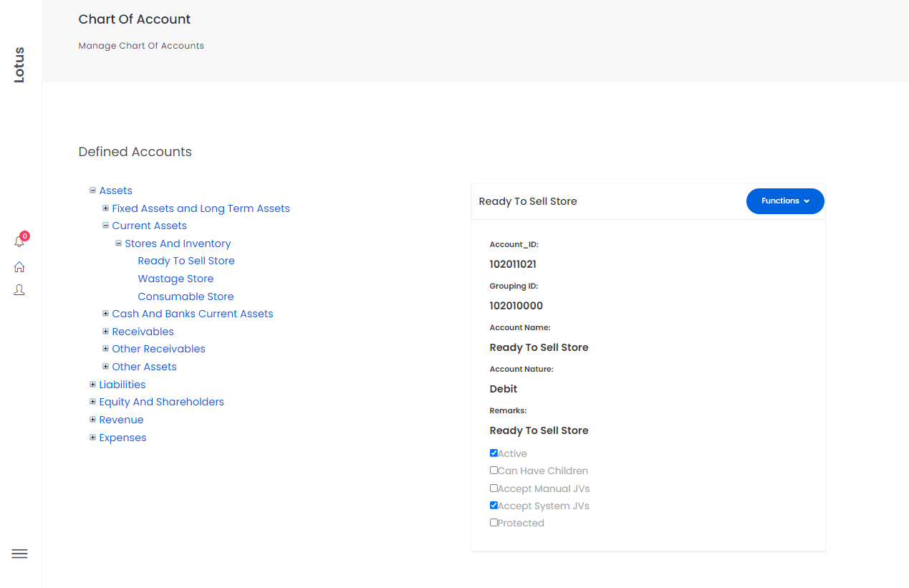This screenshot has width=909, height=588.
Task: Check the Accept Manual JVs box
Action: (x=494, y=488)
